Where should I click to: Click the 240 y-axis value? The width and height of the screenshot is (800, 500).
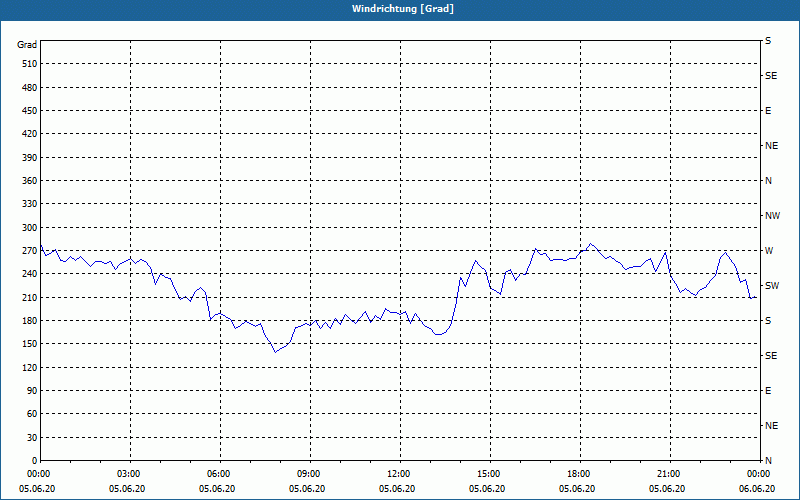coord(29,274)
